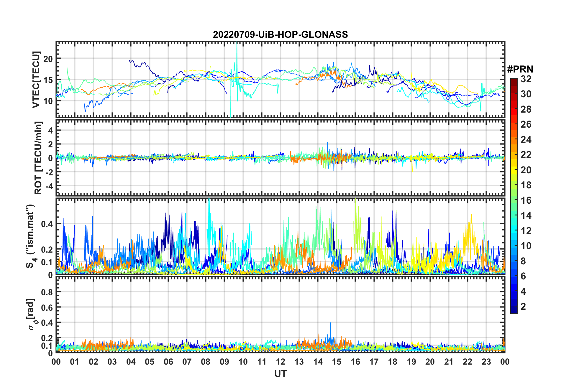Pick the 24 label on the PRN colorbar

click(x=526, y=140)
